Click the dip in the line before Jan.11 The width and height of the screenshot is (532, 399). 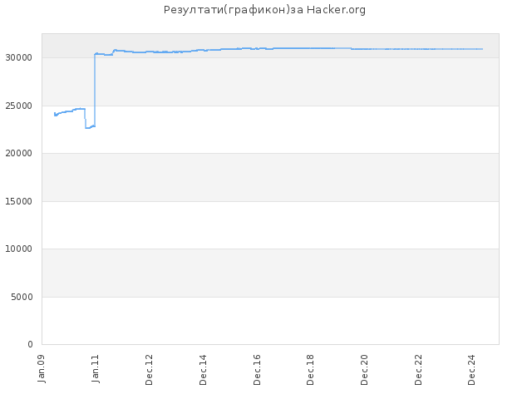click(90, 127)
